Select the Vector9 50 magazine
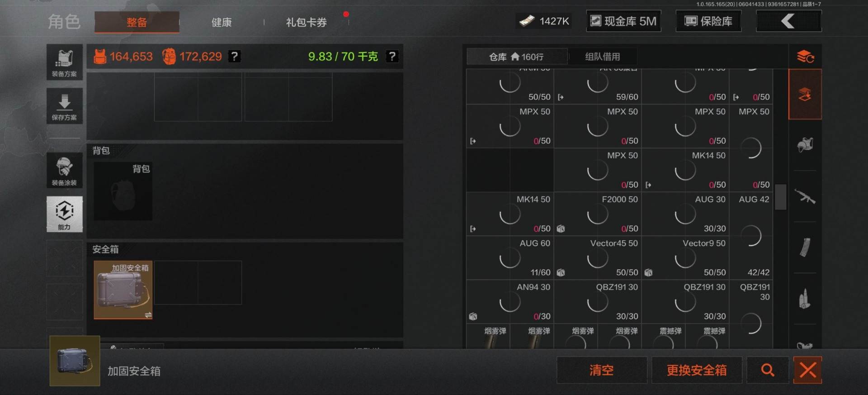Screen dimensions: 868x395 (x=685, y=258)
